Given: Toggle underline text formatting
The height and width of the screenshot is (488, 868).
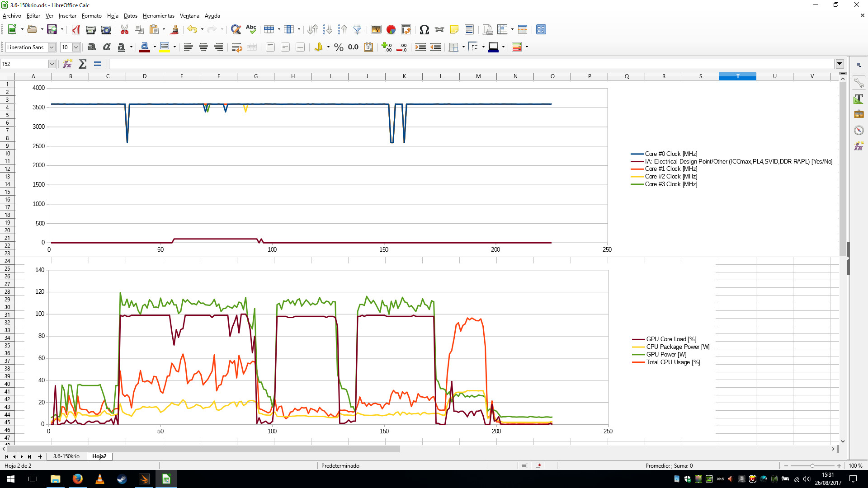Looking at the screenshot, I should 121,47.
